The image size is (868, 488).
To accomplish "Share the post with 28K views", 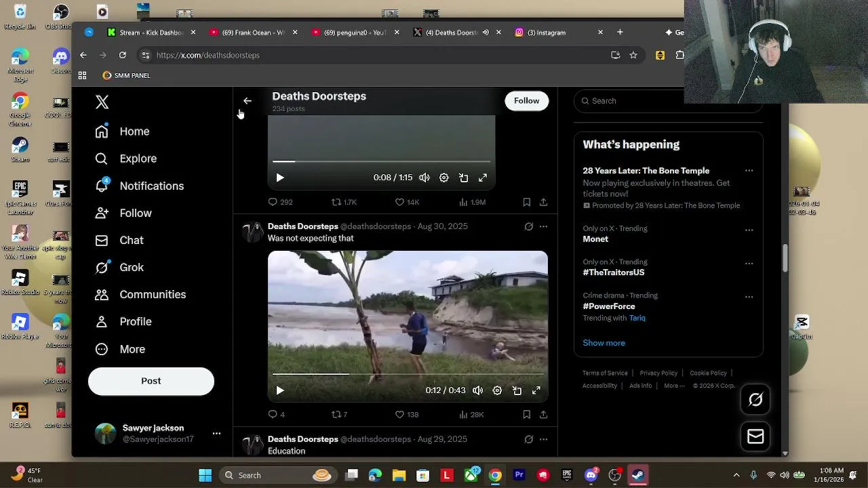I will (543, 414).
